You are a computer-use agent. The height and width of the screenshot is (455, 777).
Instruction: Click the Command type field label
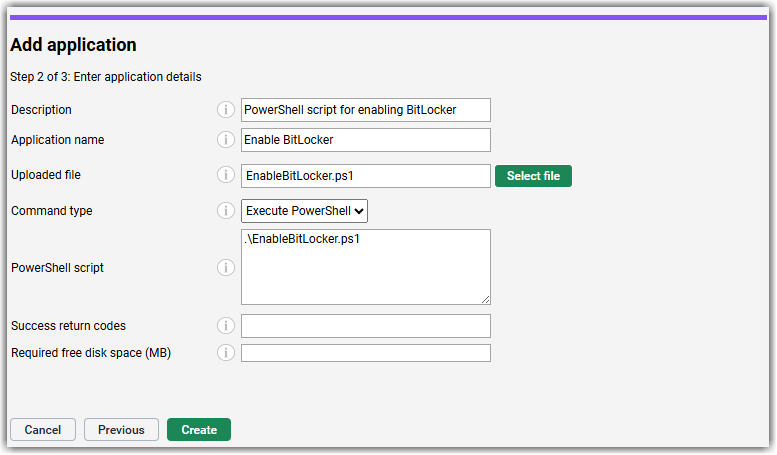[x=51, y=211]
